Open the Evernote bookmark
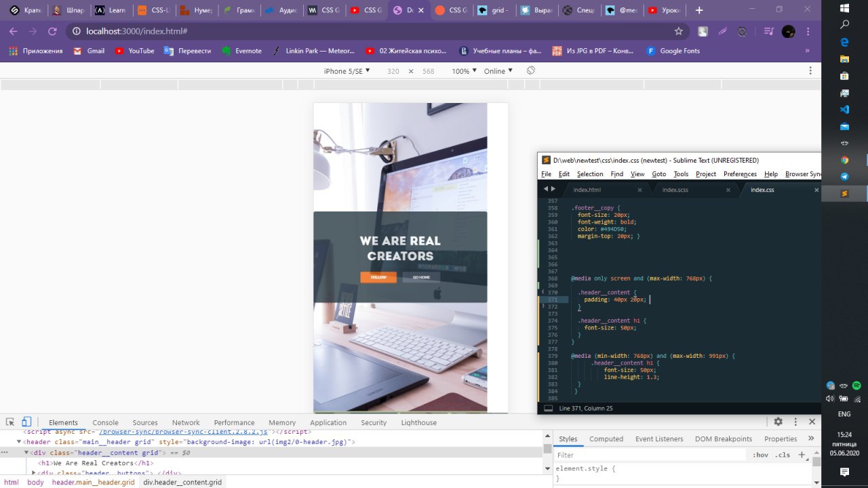Image resolution: width=868 pixels, height=488 pixels. (x=241, y=51)
